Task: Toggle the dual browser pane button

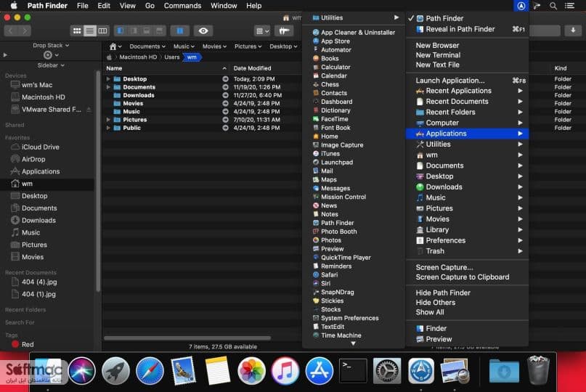Action: point(180,31)
